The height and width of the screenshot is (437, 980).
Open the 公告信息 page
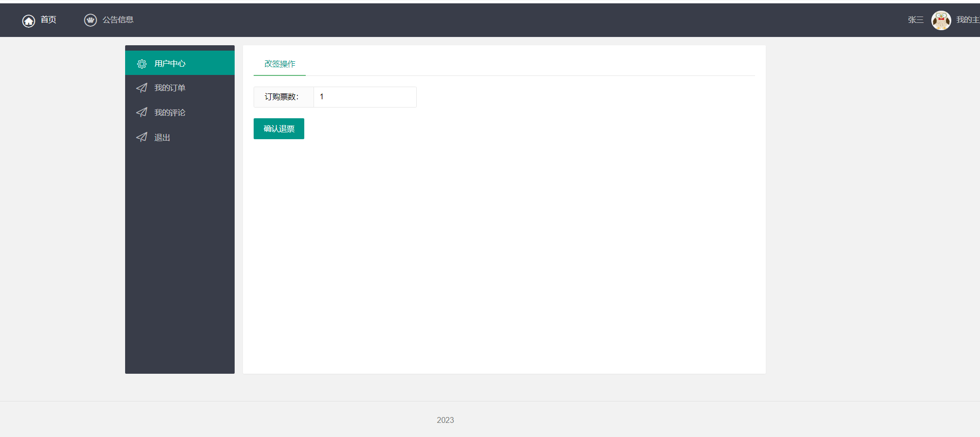pyautogui.click(x=118, y=20)
